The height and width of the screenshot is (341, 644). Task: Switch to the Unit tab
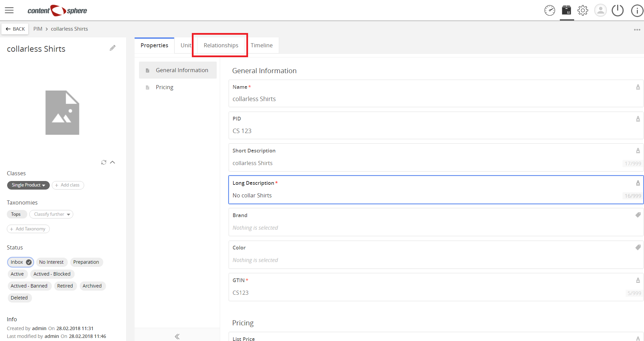click(186, 45)
